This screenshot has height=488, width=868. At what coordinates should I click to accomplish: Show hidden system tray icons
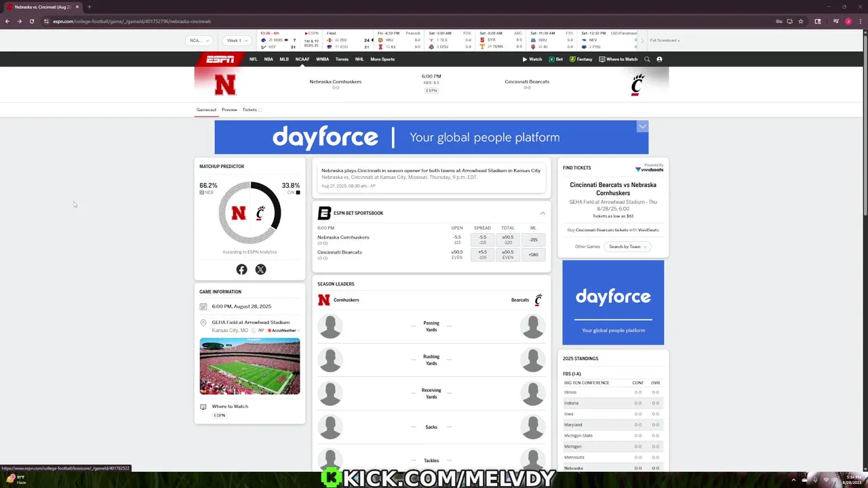(793, 480)
